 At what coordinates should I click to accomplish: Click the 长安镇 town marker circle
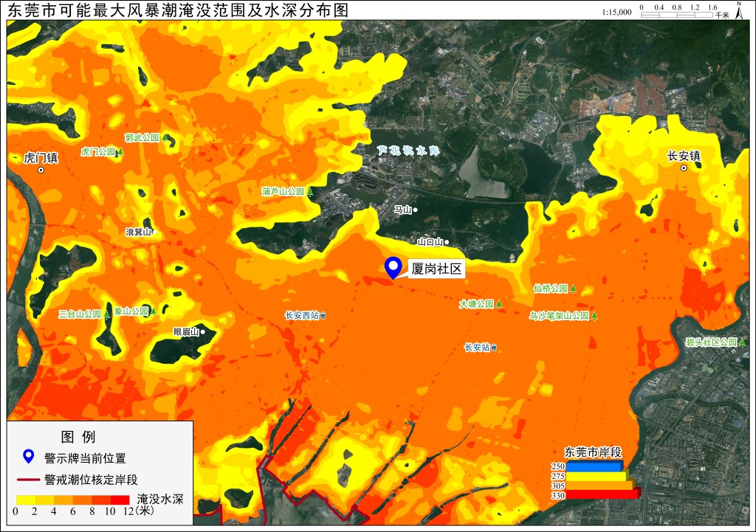point(684,168)
